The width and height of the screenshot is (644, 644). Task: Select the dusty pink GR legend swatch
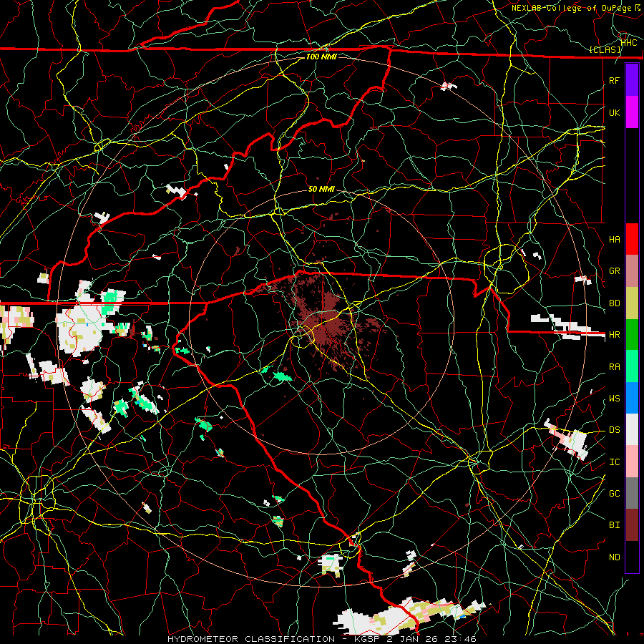point(632,271)
